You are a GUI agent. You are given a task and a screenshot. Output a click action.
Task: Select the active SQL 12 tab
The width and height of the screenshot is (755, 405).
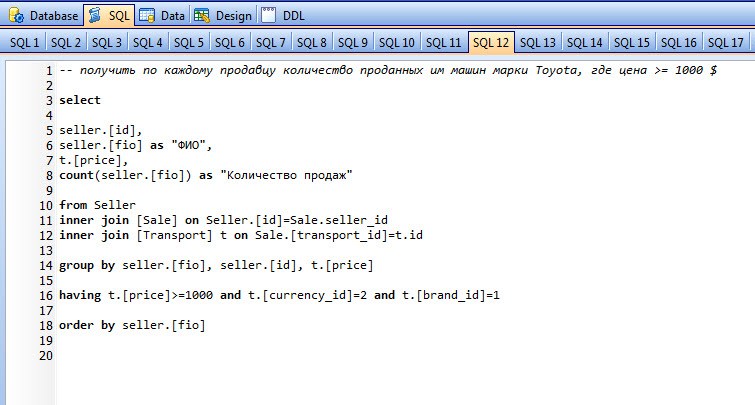[491, 43]
